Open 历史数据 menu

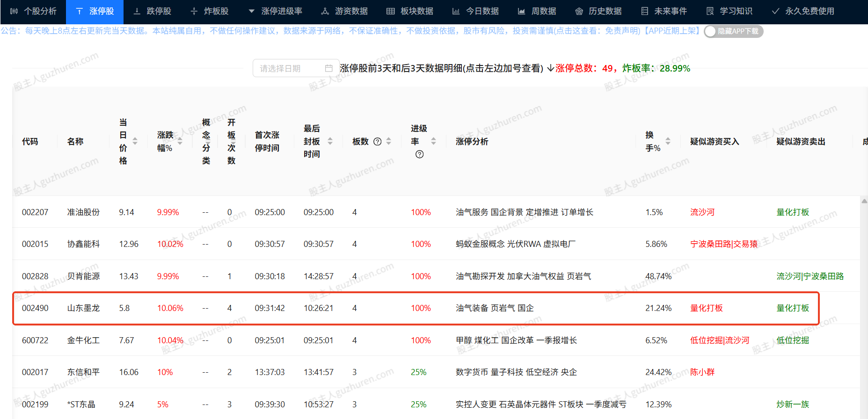[598, 11]
